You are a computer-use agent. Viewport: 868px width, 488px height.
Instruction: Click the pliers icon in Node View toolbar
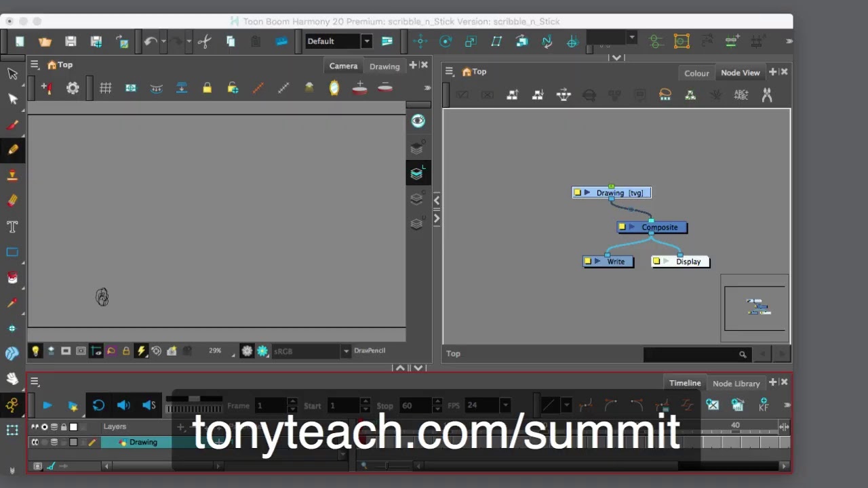(767, 95)
